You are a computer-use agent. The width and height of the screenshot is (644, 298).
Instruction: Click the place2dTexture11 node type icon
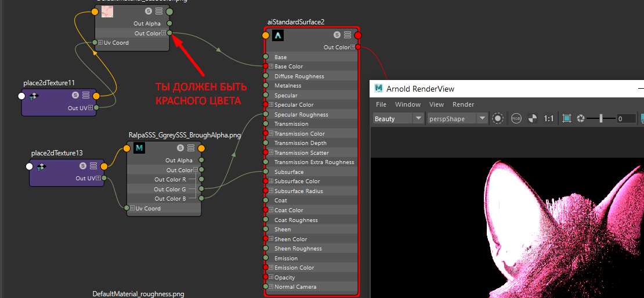[34, 96]
